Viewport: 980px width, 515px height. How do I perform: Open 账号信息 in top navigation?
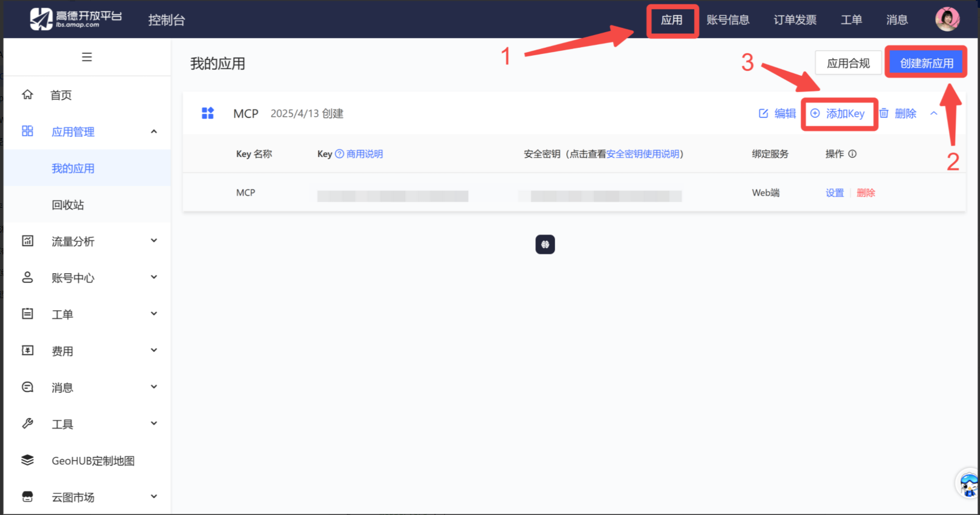pos(727,20)
